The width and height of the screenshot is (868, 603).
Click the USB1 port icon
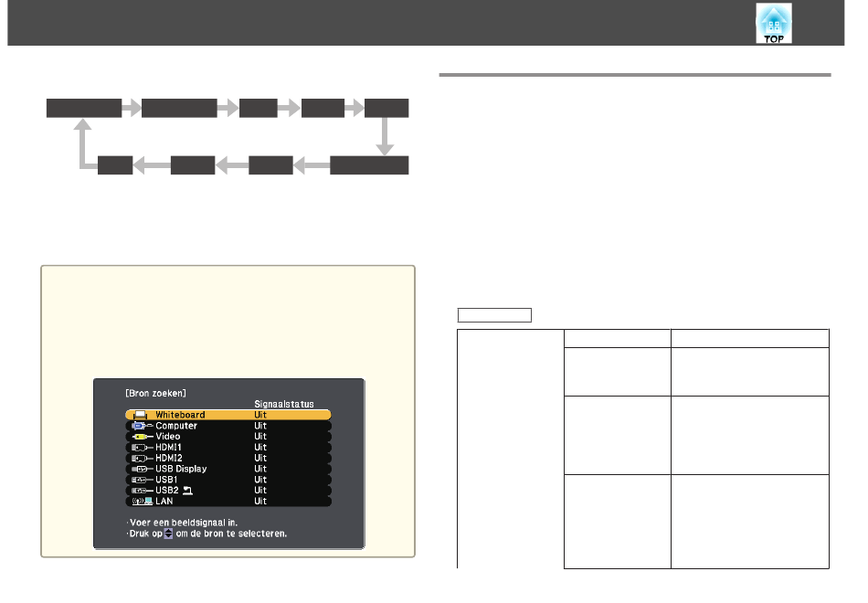coord(139,480)
